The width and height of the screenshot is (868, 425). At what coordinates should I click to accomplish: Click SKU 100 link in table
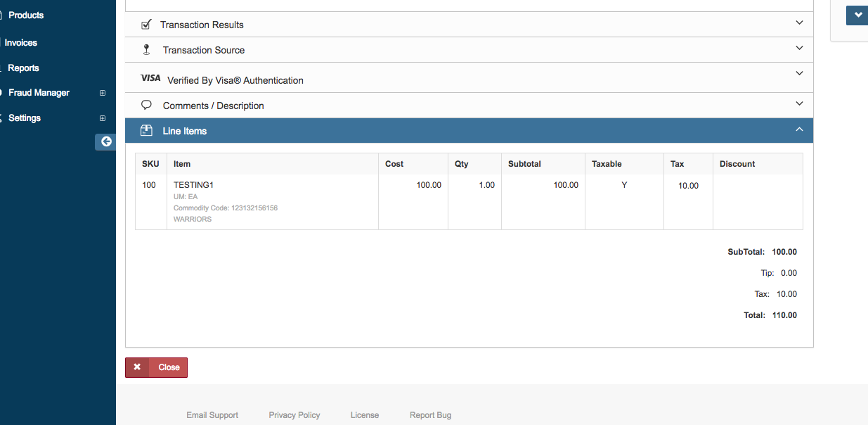pos(149,185)
